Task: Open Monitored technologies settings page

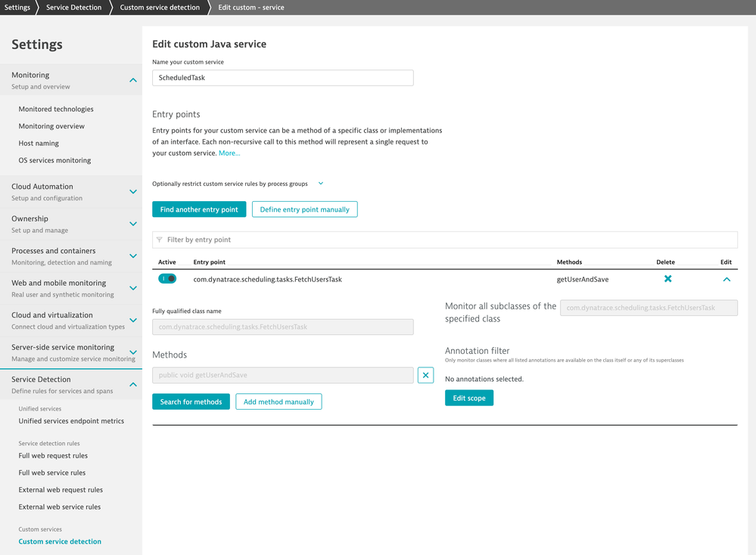Action: [56, 109]
